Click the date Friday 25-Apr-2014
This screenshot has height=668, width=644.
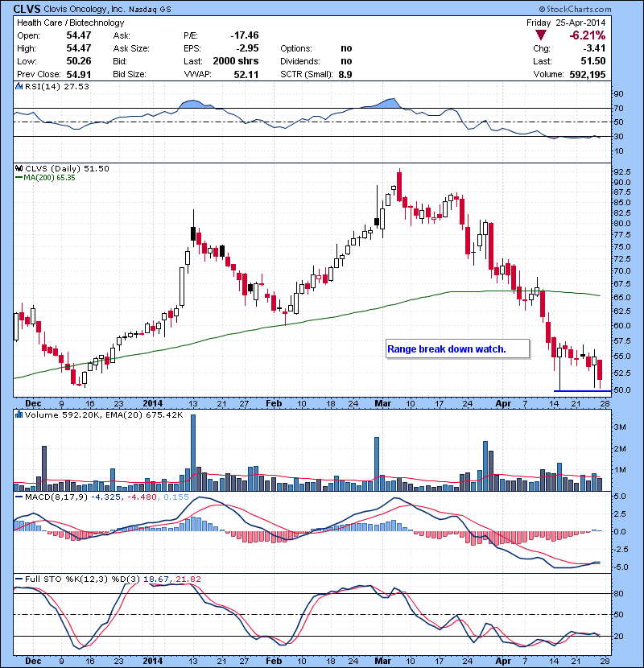tap(566, 23)
